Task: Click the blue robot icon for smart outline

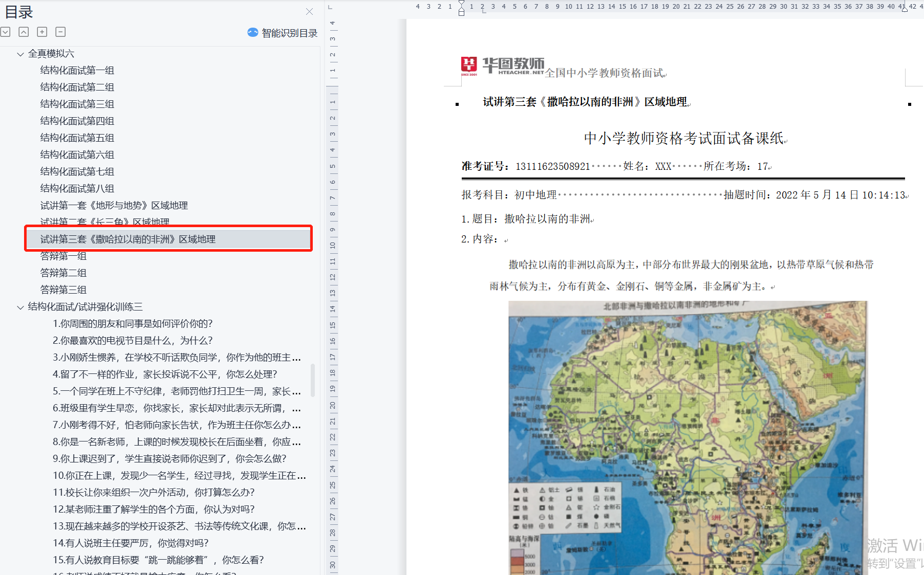Action: point(253,33)
